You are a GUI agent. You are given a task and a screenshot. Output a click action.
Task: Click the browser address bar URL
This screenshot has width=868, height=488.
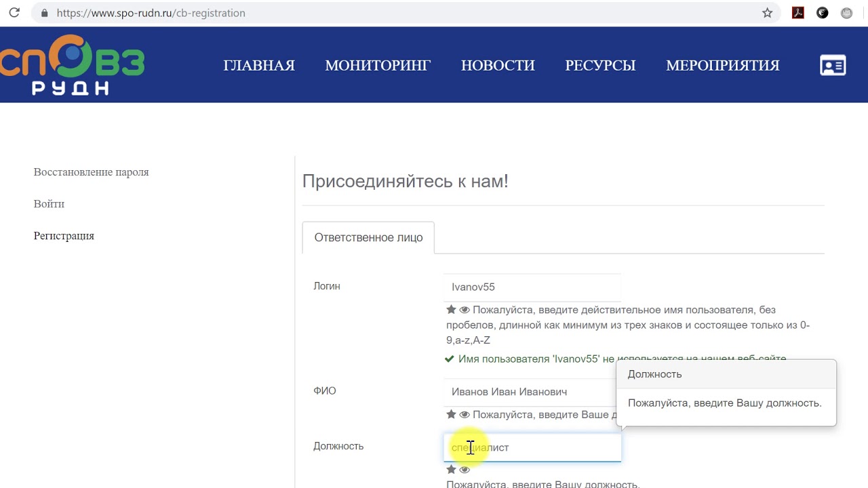click(x=151, y=13)
